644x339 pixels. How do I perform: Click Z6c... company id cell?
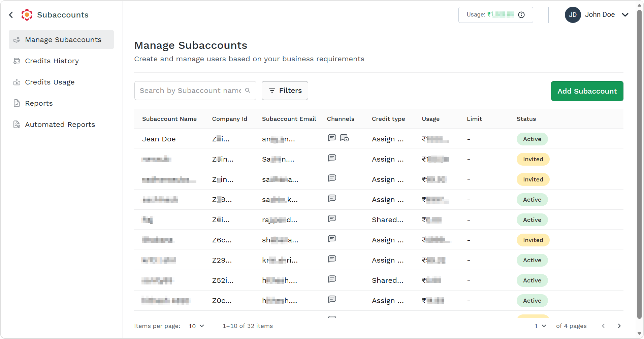pos(222,240)
